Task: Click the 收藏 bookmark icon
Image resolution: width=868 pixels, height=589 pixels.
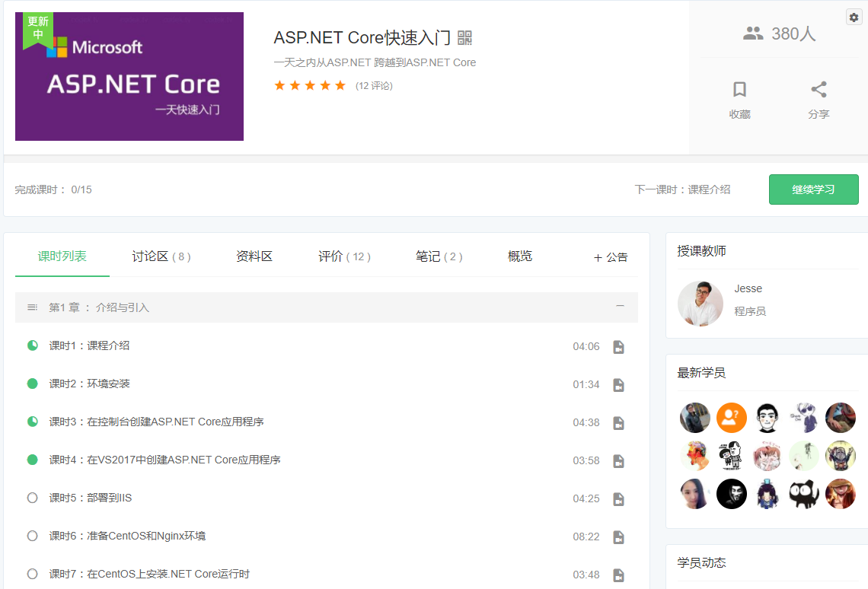Action: (x=739, y=89)
